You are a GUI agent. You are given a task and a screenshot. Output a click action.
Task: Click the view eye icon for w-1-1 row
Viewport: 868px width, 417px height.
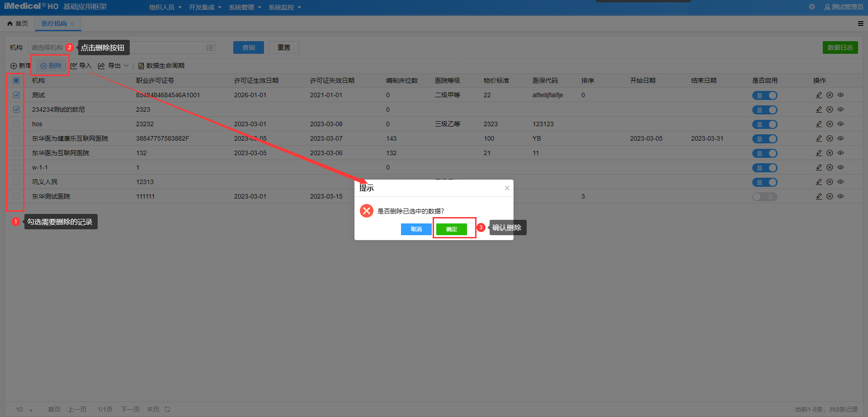(840, 167)
